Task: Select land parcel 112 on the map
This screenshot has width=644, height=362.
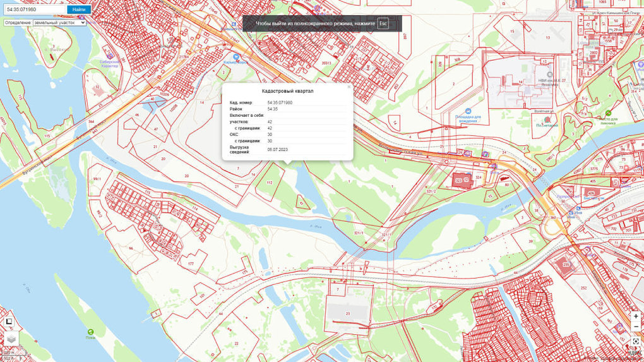Action: 270,183
